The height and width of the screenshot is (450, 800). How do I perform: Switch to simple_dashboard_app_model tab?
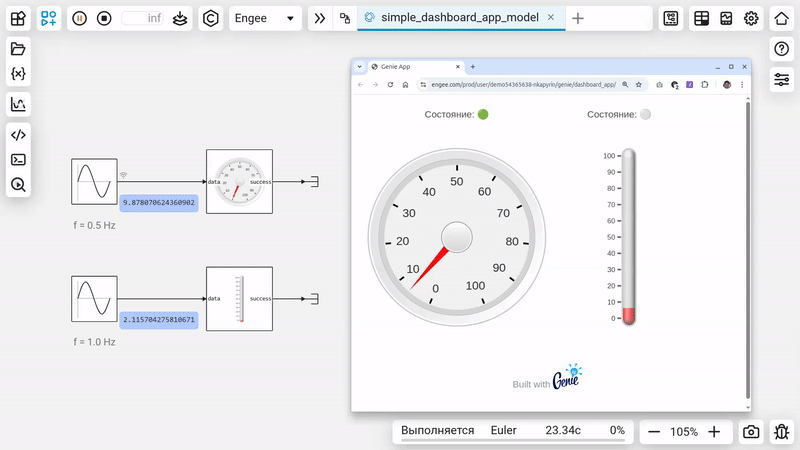pos(458,18)
